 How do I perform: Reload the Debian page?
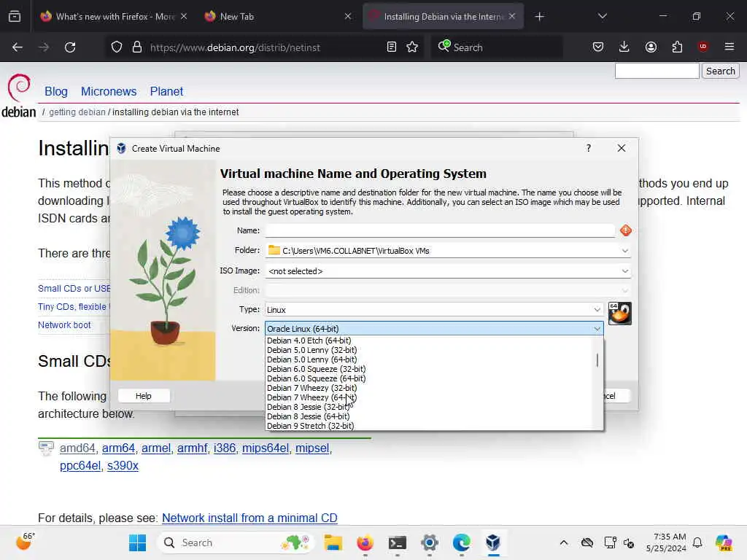(70, 47)
